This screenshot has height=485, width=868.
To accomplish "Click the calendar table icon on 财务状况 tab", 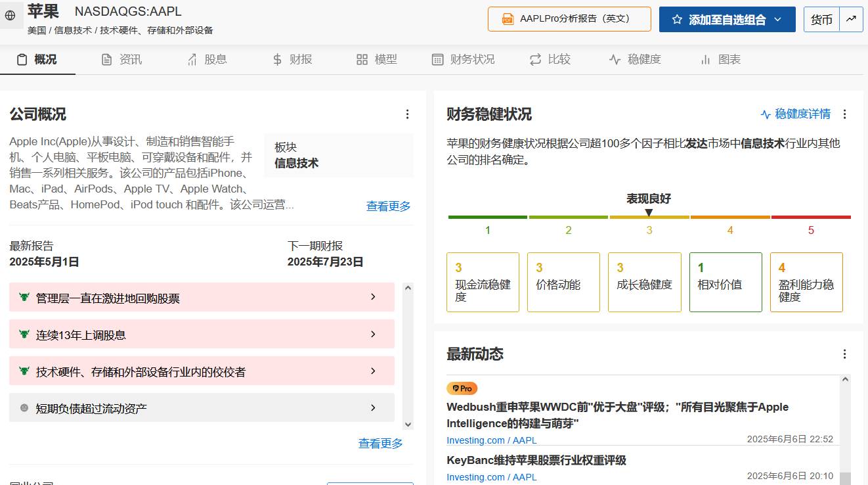I will [437, 60].
